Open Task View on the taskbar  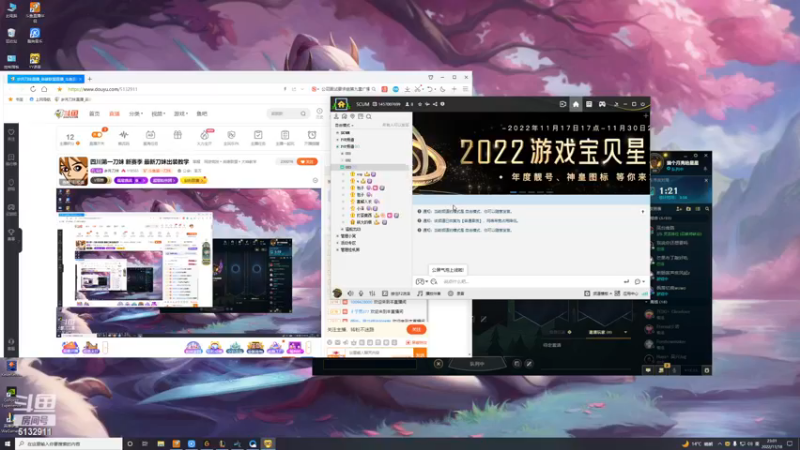tap(145, 444)
